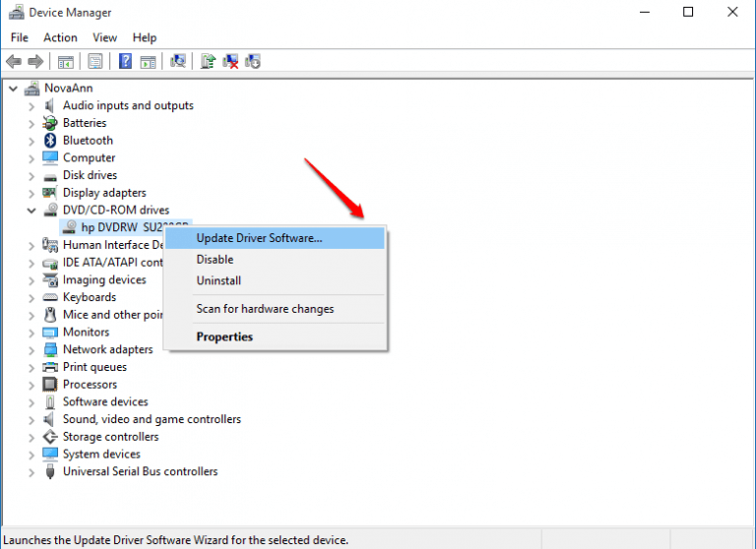Select the Software devices row
The height and width of the screenshot is (549, 756).
(105, 401)
